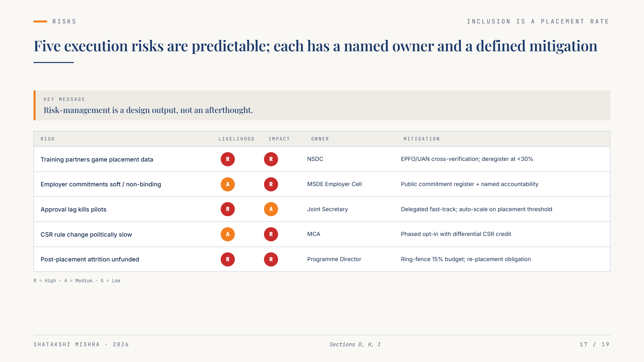Click the slide title about five execution risks

tap(315, 46)
